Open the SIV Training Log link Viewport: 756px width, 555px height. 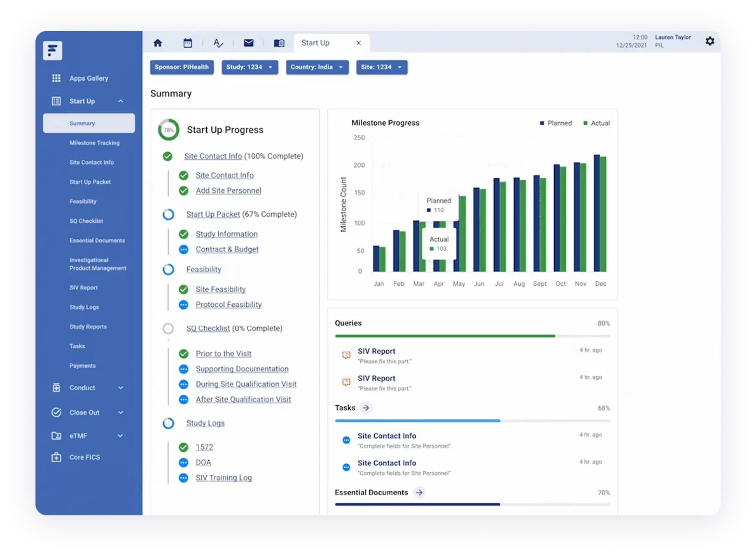(223, 478)
